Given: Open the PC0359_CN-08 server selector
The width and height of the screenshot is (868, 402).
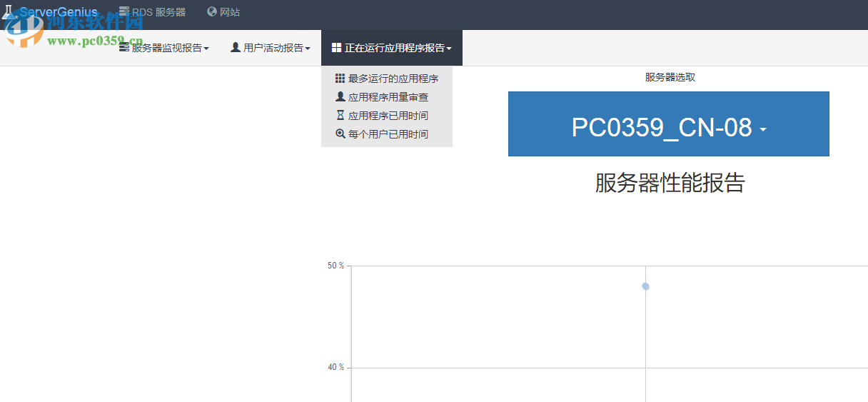Looking at the screenshot, I should click(x=669, y=124).
